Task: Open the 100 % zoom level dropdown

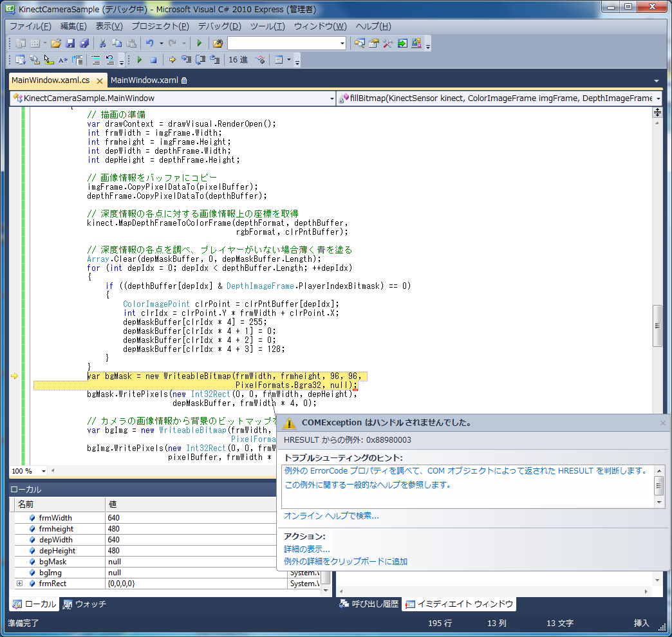Action: pos(44,471)
